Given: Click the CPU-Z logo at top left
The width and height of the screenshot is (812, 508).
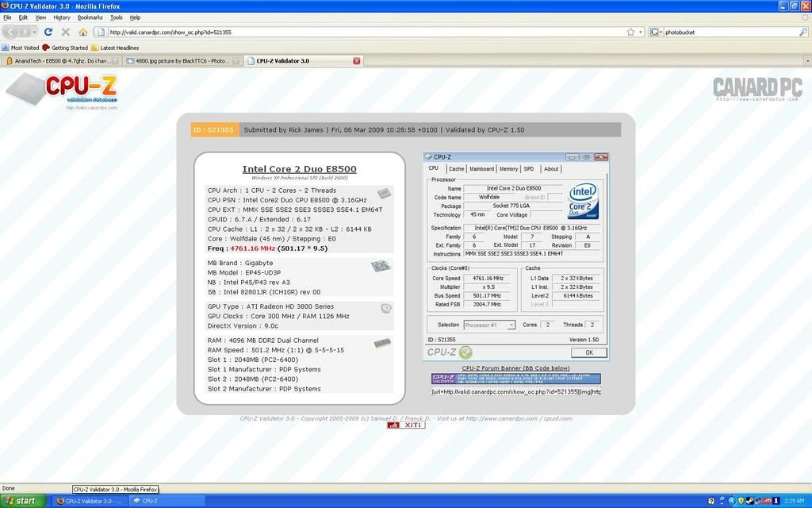Looking at the screenshot, I should (81, 88).
